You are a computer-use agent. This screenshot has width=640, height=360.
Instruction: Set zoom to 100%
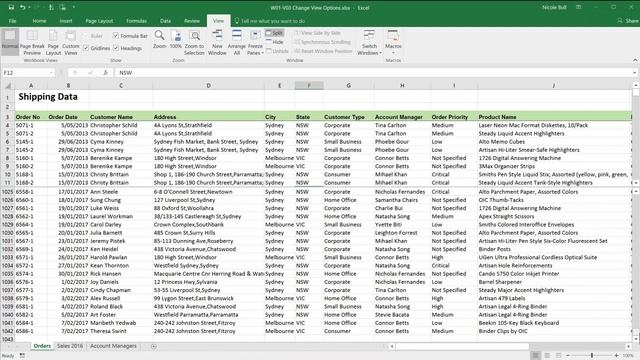point(176,39)
